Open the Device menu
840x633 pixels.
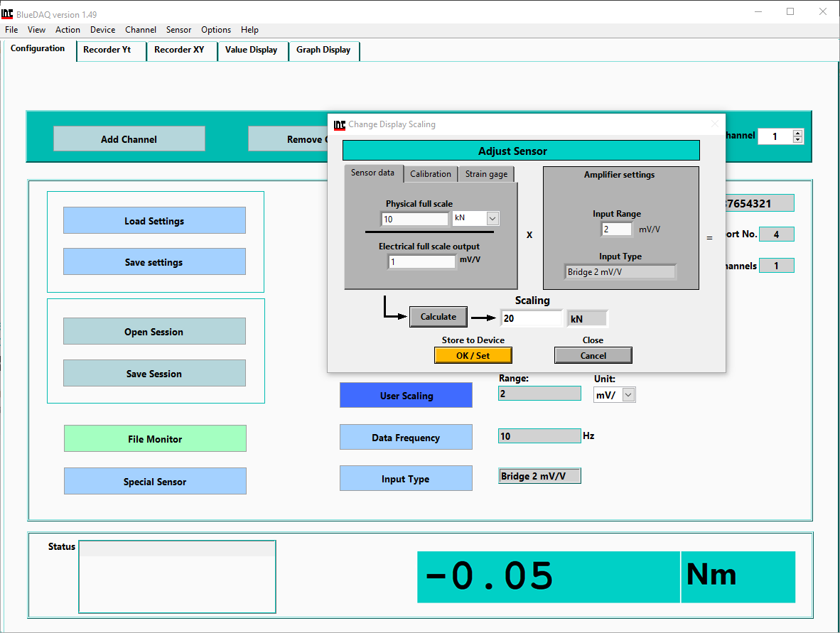pos(102,30)
